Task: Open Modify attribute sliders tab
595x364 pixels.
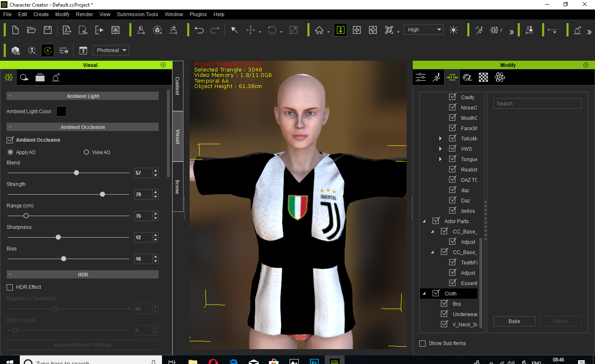Action: click(421, 77)
